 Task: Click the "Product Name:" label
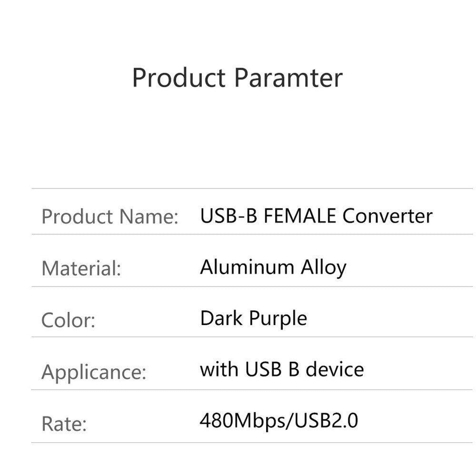110,217
